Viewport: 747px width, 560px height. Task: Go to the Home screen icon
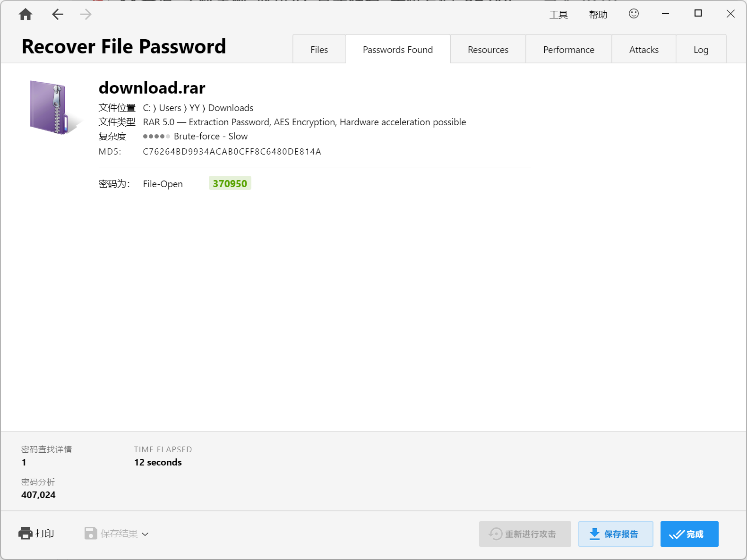[26, 14]
